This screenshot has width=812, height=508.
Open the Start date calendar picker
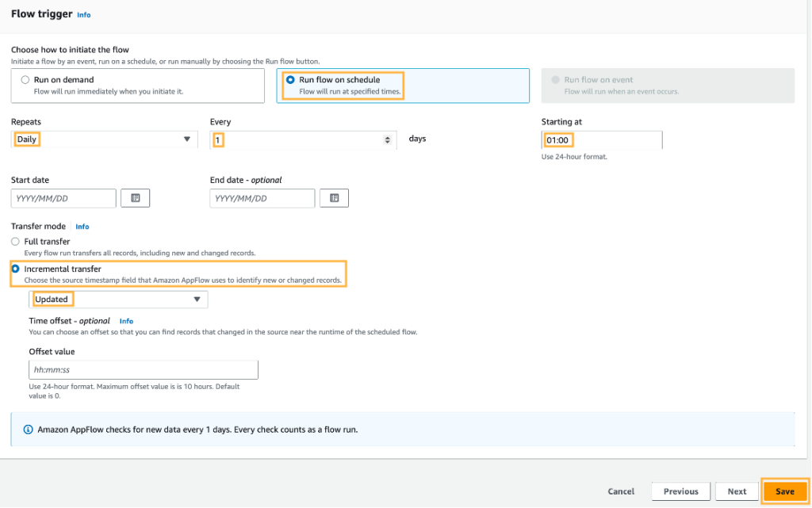tap(135, 197)
